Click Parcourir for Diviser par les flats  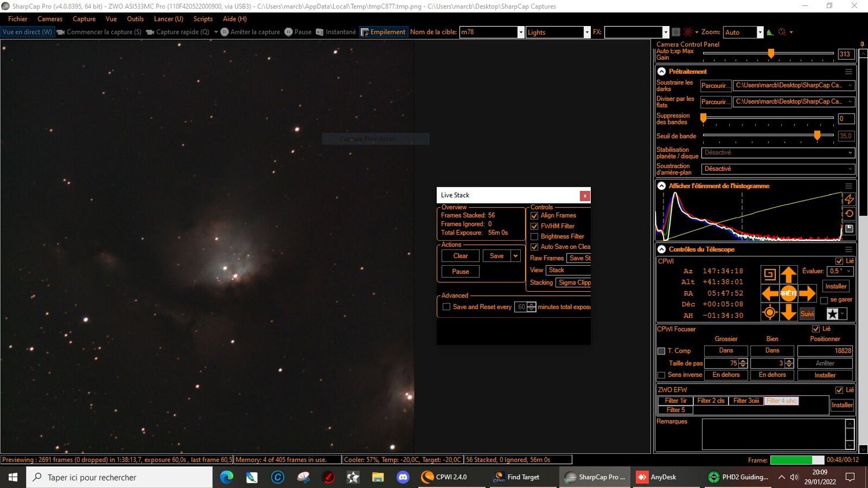715,102
